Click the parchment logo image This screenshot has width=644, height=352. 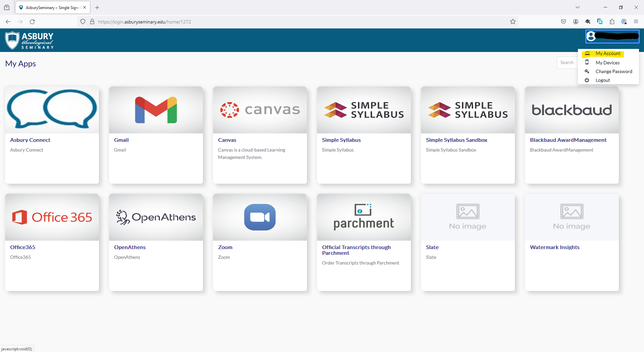point(364,217)
